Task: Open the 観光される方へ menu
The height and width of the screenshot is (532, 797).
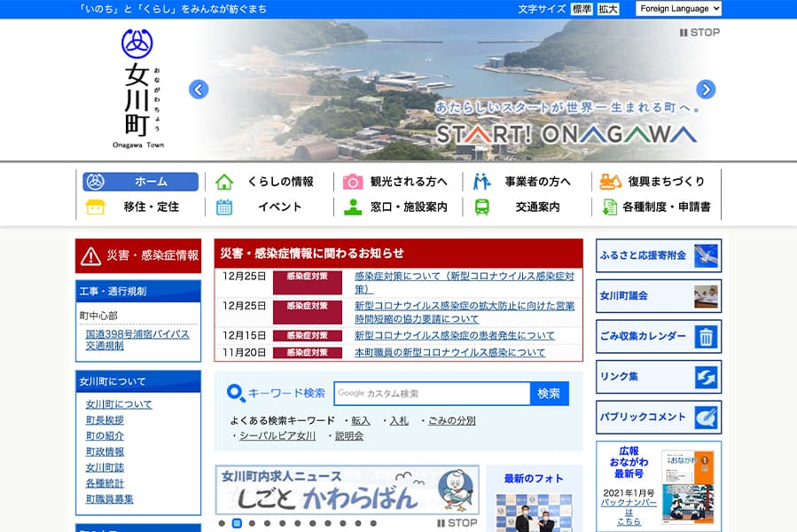Action: click(x=399, y=182)
